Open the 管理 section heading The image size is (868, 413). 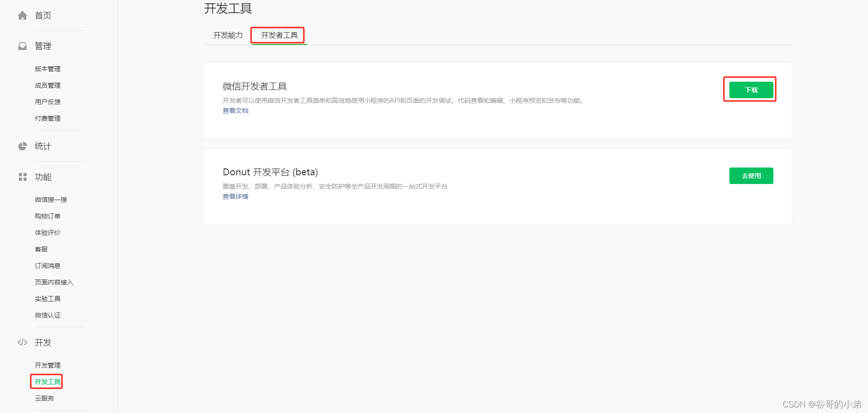[x=43, y=46]
